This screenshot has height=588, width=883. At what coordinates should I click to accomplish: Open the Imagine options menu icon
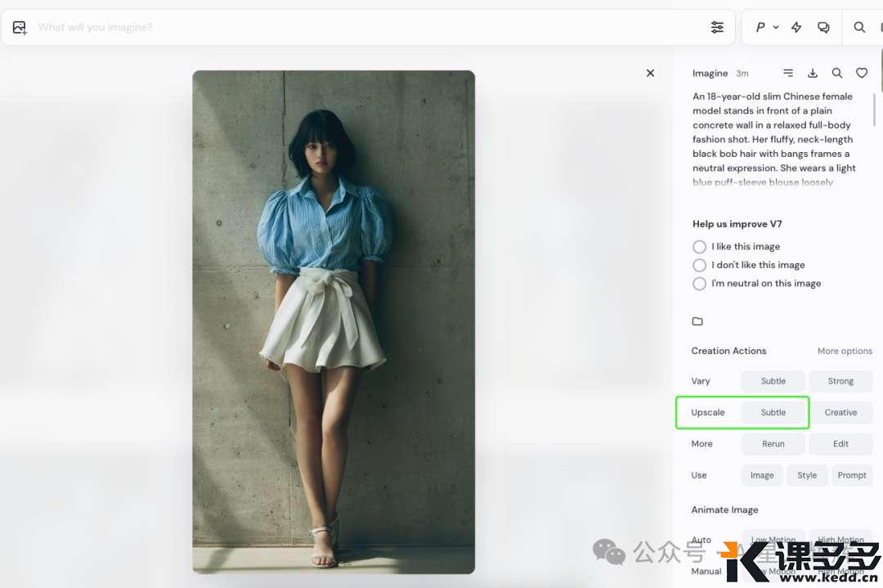pos(788,74)
